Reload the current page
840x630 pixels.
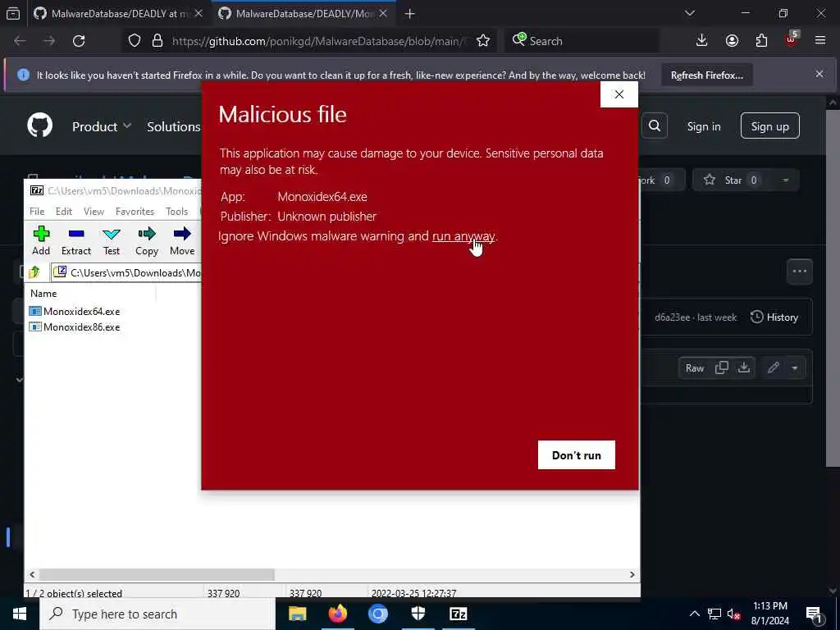point(79,41)
